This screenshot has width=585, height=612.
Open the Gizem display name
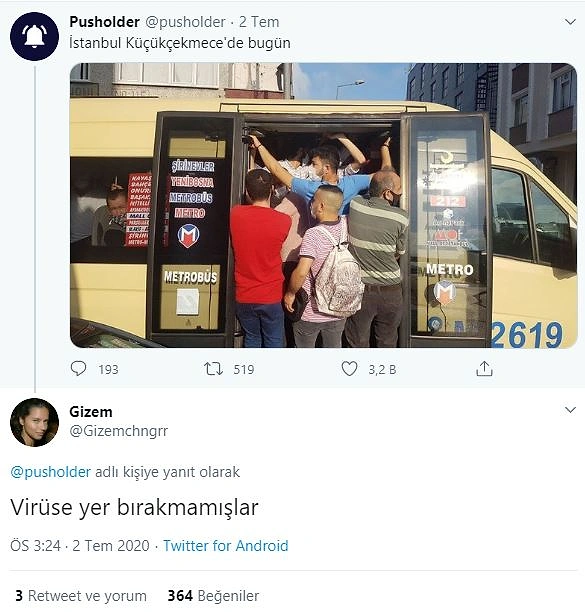click(x=91, y=412)
